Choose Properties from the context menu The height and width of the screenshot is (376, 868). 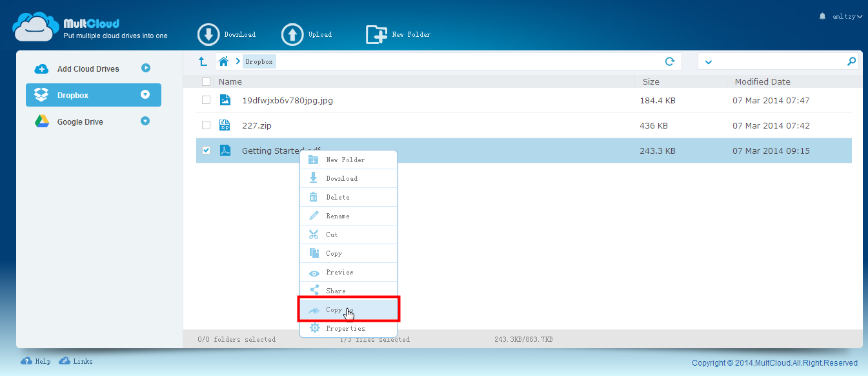pos(348,328)
